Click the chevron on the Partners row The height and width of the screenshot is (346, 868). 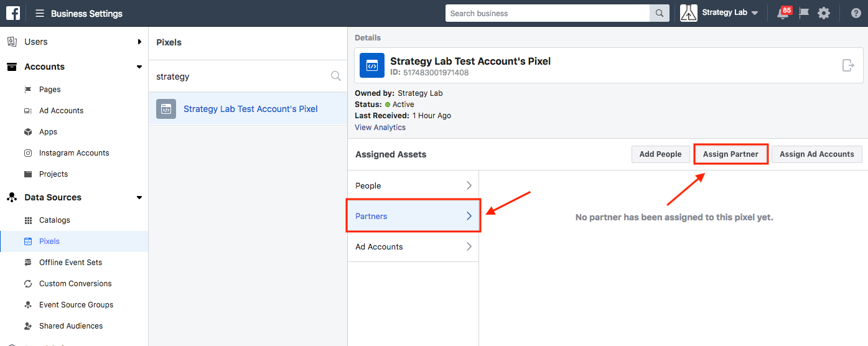(x=469, y=216)
